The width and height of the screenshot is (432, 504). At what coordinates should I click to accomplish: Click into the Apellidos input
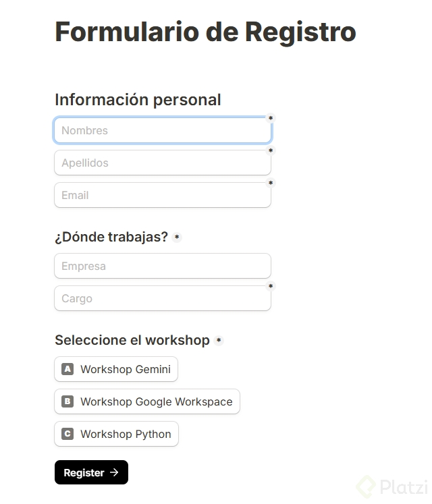[x=162, y=163]
